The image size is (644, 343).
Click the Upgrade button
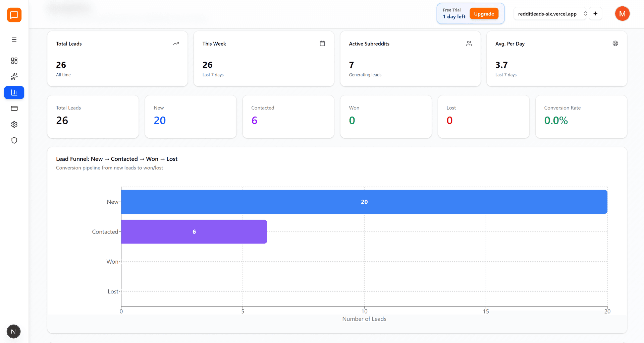[484, 14]
